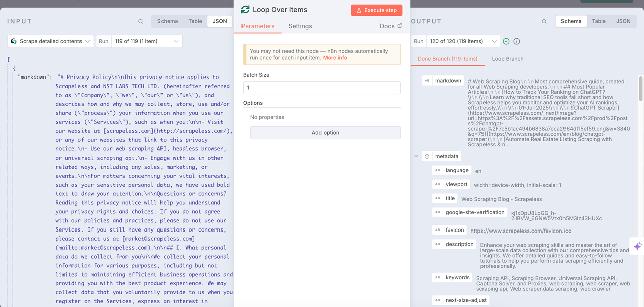Click the search icon in the INPUT panel
Screen dimensions: 644x307
click(141, 21)
